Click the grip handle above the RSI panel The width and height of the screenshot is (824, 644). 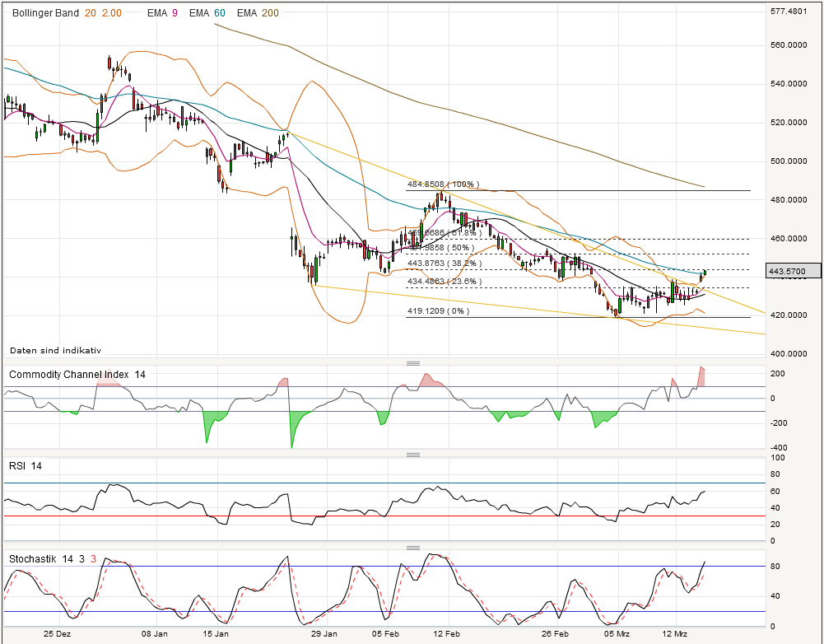413,455
